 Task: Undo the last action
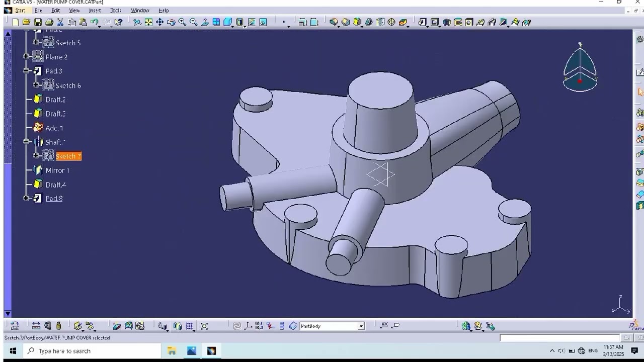pyautogui.click(x=94, y=22)
